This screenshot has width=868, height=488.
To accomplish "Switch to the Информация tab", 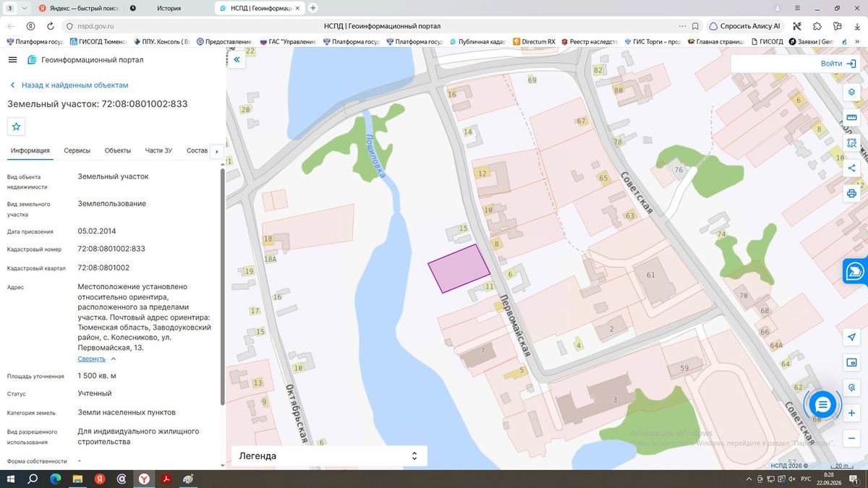I will (x=30, y=150).
